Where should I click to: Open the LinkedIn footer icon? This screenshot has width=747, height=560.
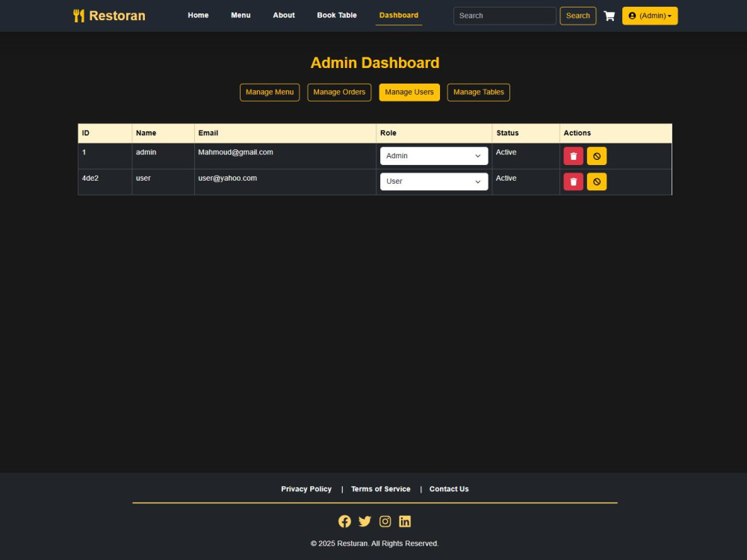(405, 521)
